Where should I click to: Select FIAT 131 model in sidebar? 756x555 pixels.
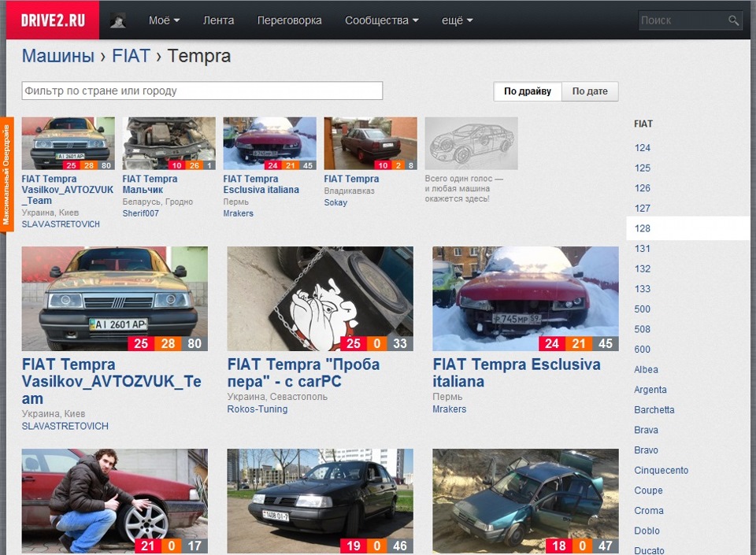[643, 249]
